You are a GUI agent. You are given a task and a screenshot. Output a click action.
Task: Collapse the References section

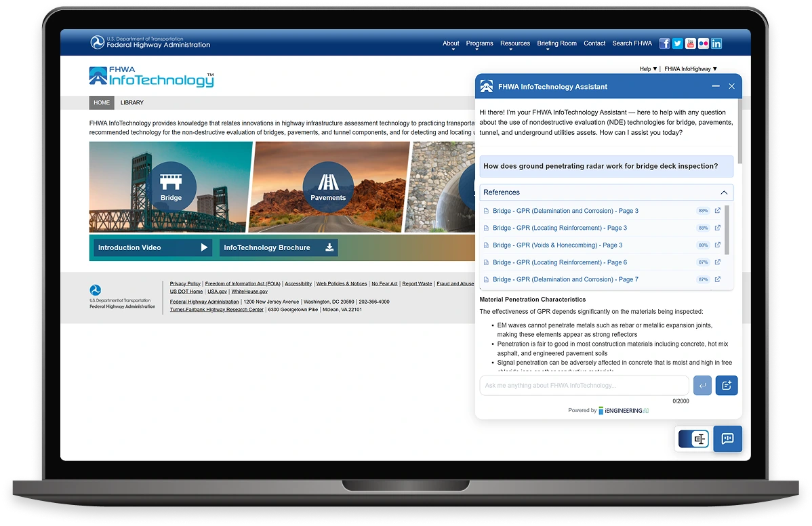pyautogui.click(x=724, y=193)
